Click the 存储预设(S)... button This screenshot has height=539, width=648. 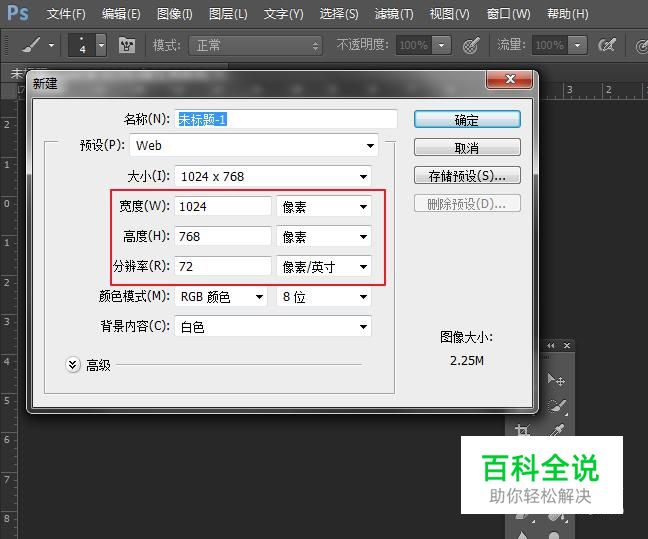click(467, 176)
